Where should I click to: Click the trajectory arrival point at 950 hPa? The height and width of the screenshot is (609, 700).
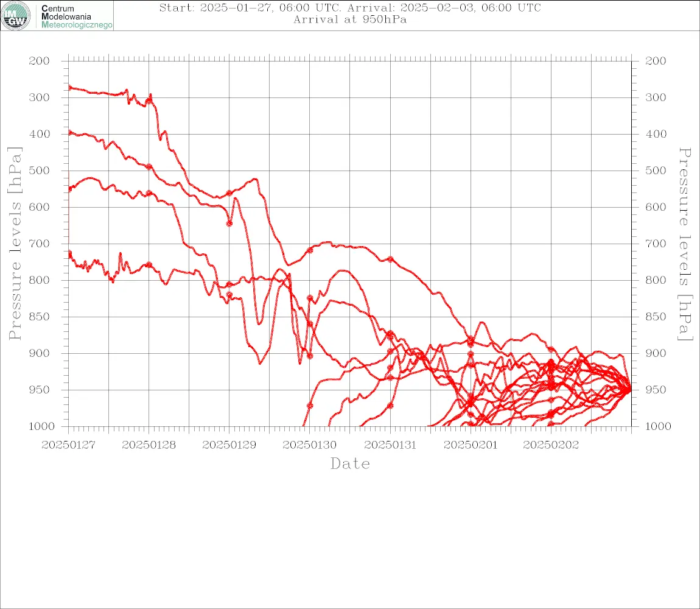coord(629,390)
